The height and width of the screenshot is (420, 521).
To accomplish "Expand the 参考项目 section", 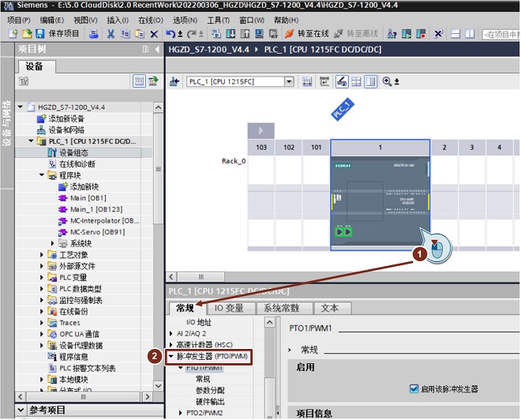I will pyautogui.click(x=21, y=410).
